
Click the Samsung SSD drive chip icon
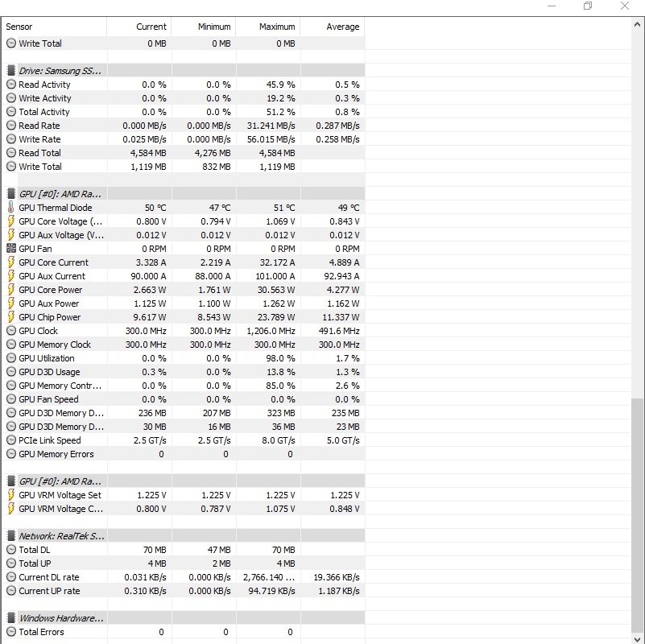(11, 70)
